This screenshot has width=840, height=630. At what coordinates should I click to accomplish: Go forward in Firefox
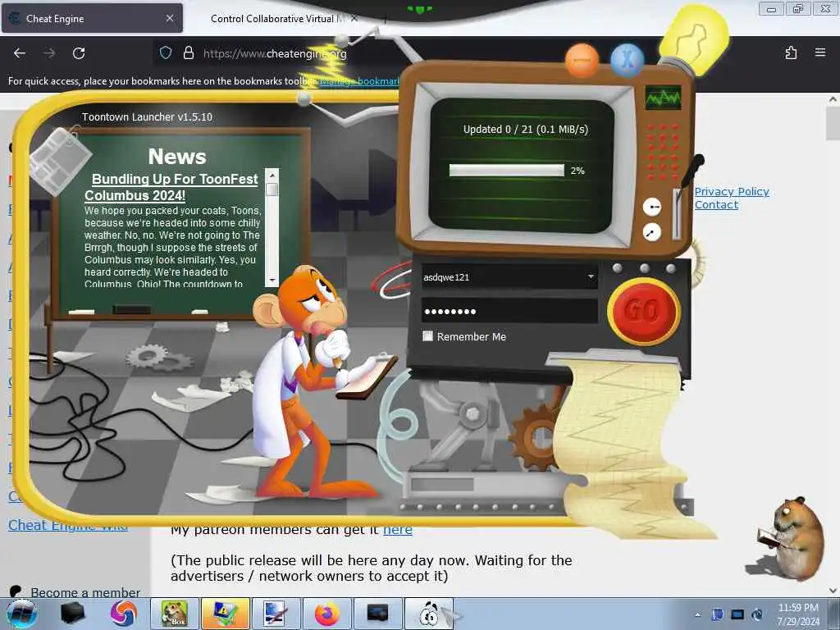(x=49, y=53)
